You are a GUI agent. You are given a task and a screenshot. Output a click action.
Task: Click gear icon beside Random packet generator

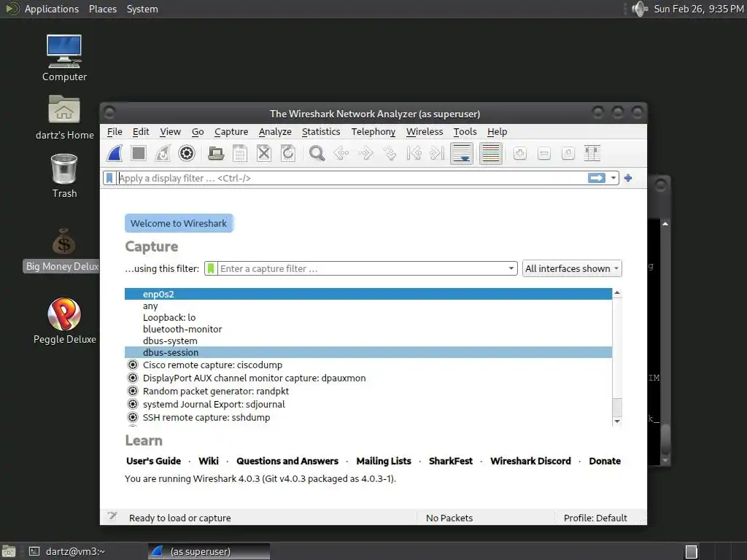pos(133,391)
